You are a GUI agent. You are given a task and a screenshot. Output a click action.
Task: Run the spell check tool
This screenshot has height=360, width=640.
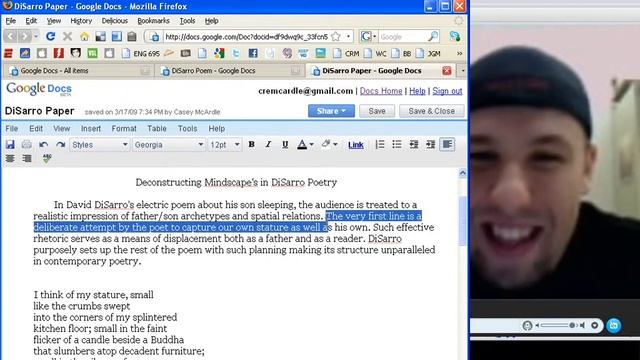pyautogui.click(x=47, y=158)
